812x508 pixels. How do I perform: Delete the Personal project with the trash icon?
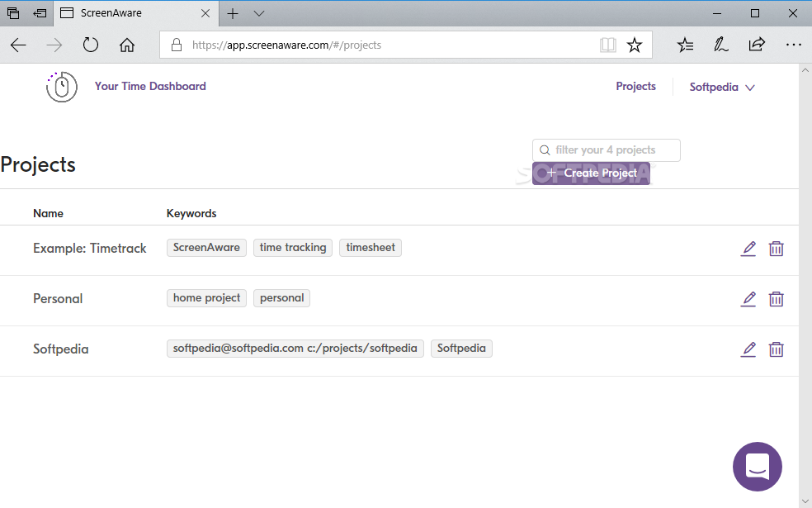[776, 299]
